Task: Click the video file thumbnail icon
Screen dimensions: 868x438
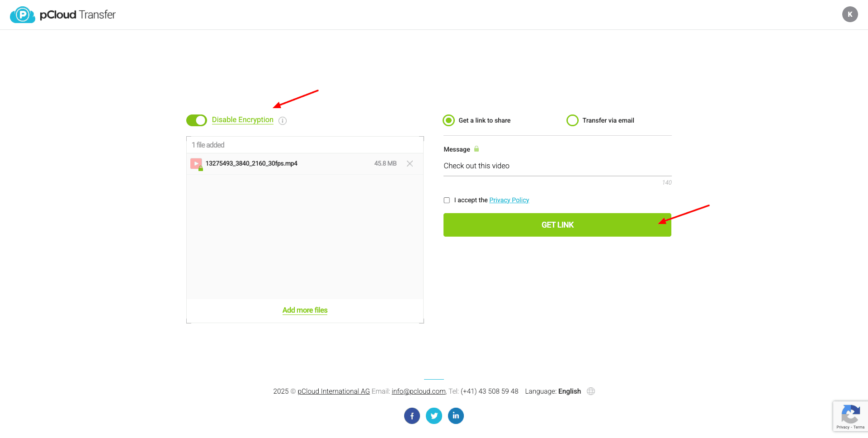Action: tap(196, 164)
